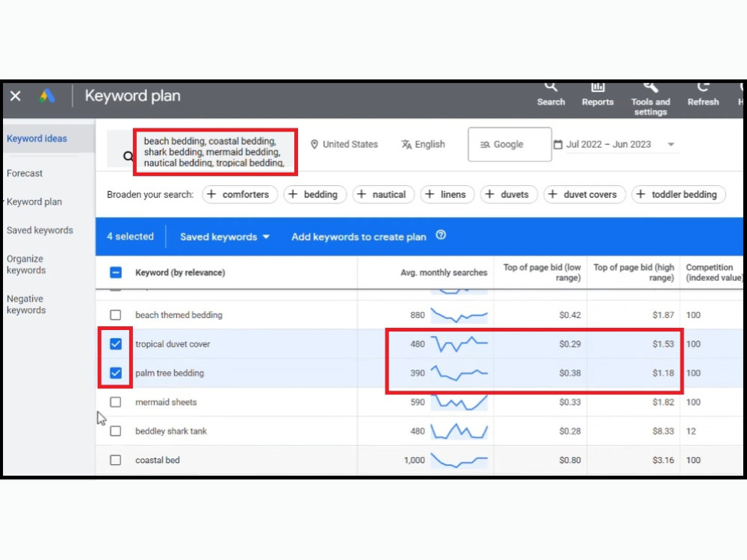Click competition value 12 for beddley shark tank
The height and width of the screenshot is (560, 747).
pyautogui.click(x=691, y=431)
